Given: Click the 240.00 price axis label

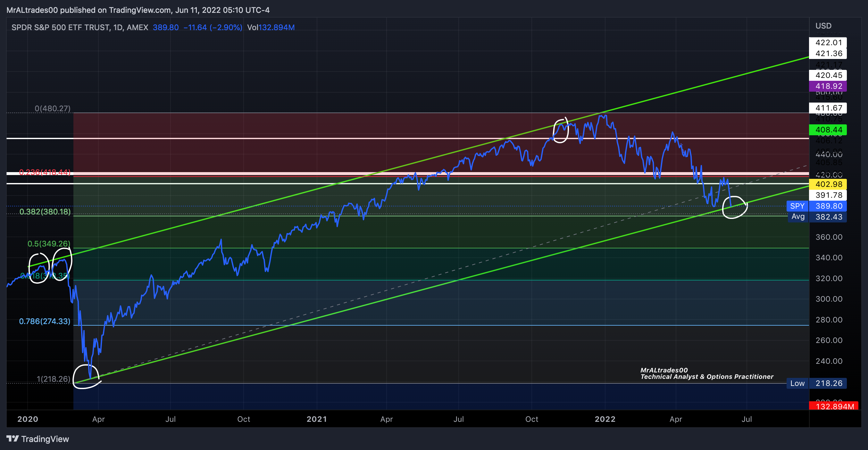Looking at the screenshot, I should (x=829, y=361).
